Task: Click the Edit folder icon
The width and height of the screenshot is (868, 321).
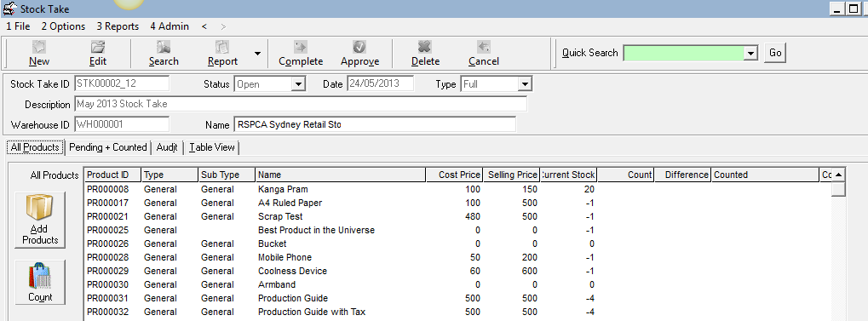Action: (98, 47)
